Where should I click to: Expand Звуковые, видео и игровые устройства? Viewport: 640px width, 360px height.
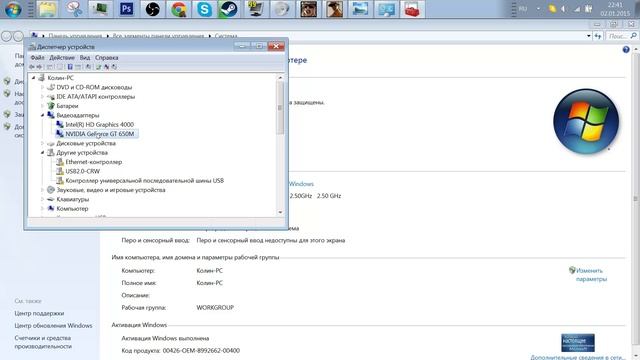(x=42, y=190)
